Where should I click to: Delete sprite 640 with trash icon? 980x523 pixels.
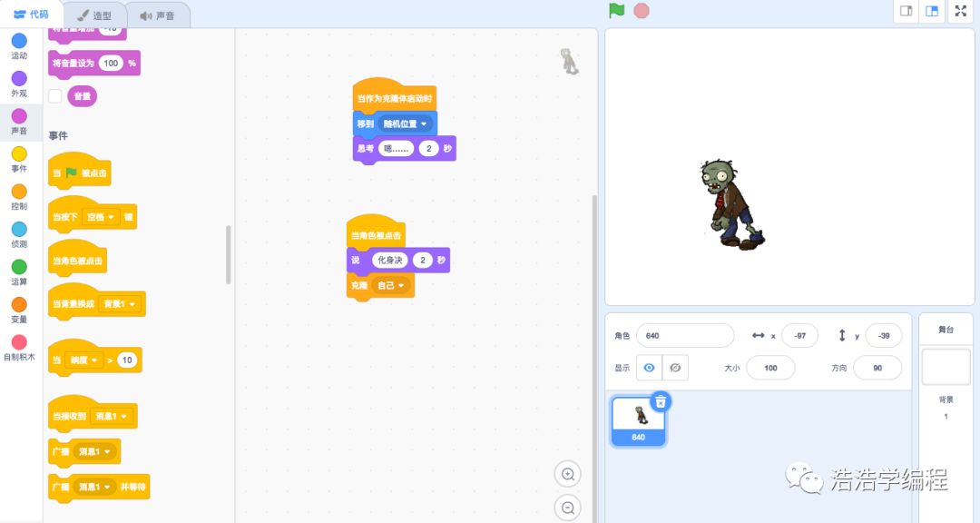661,401
